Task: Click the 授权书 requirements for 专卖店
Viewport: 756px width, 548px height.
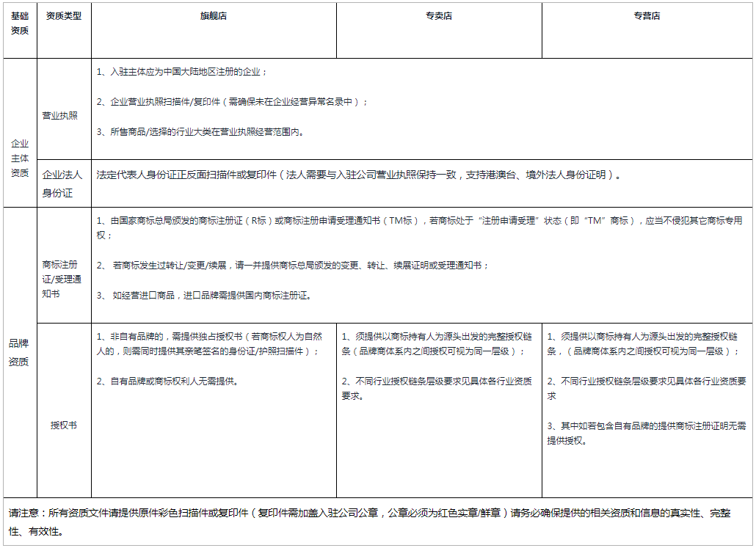Action: [x=437, y=359]
